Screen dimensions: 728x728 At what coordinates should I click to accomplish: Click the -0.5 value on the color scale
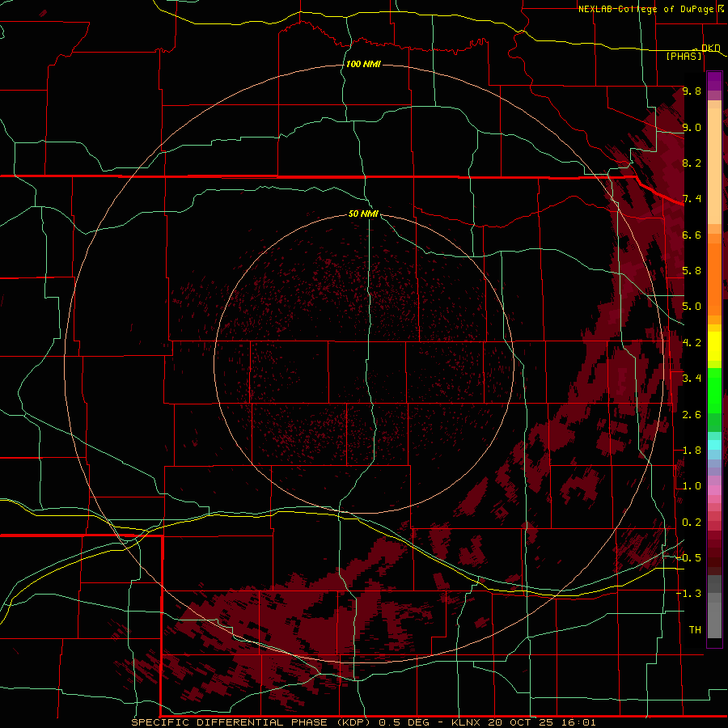(688, 558)
